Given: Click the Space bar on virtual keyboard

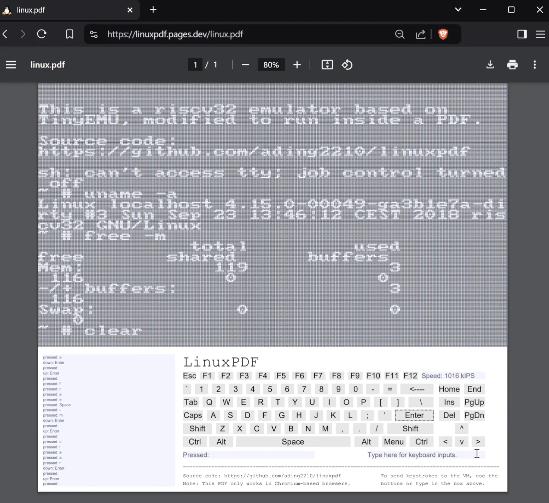Looking at the screenshot, I should click(293, 442).
